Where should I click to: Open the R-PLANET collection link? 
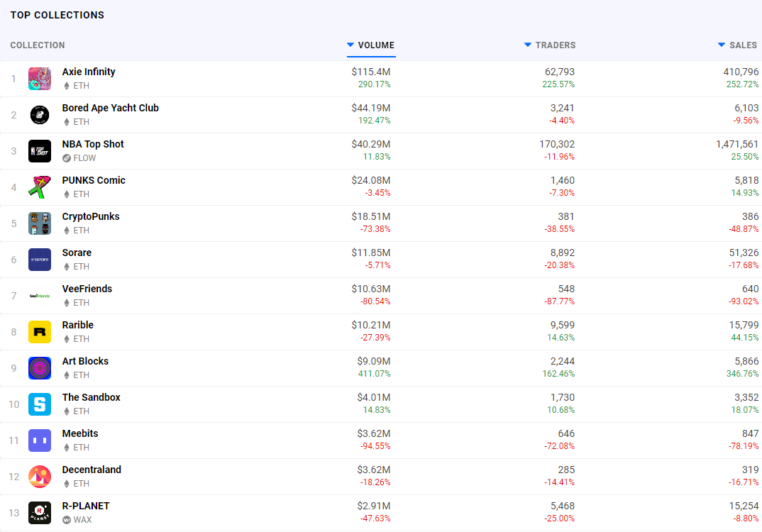click(86, 506)
